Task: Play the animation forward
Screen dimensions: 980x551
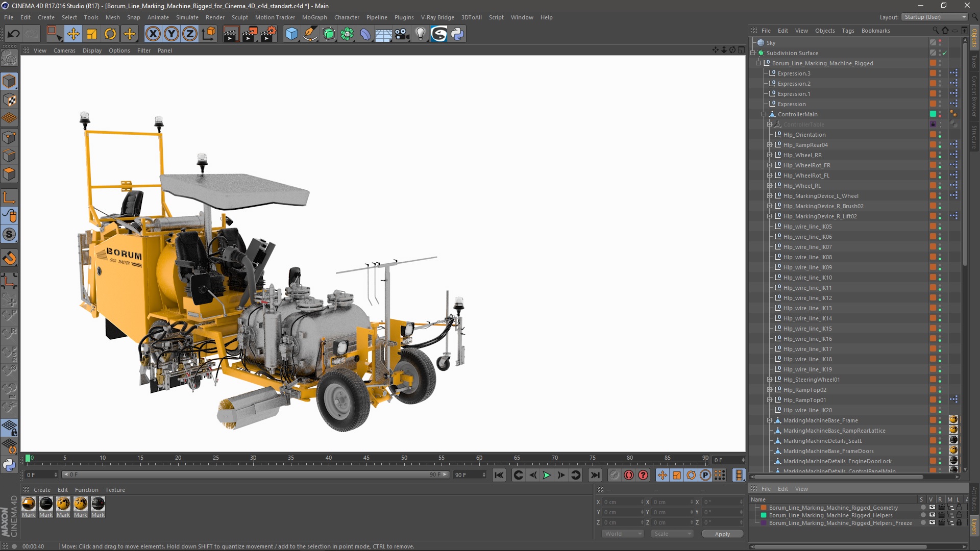Action: 547,475
